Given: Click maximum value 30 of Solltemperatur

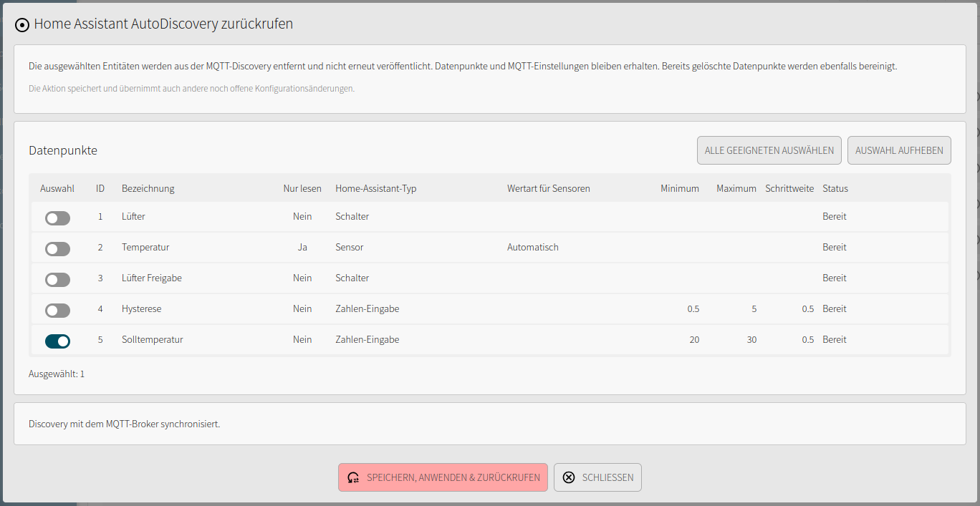Looking at the screenshot, I should [751, 339].
